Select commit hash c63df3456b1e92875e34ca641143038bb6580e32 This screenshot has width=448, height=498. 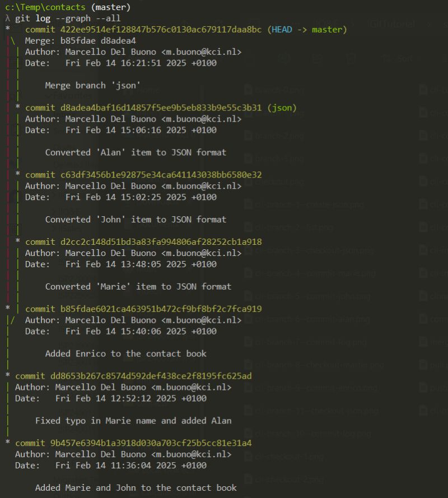coord(161,175)
